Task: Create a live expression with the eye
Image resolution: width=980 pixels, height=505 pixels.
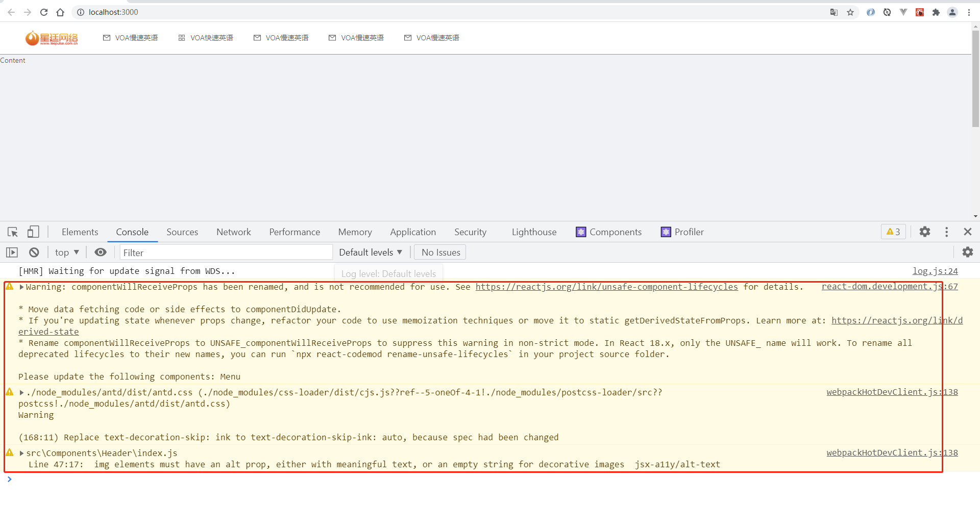Action: click(101, 252)
